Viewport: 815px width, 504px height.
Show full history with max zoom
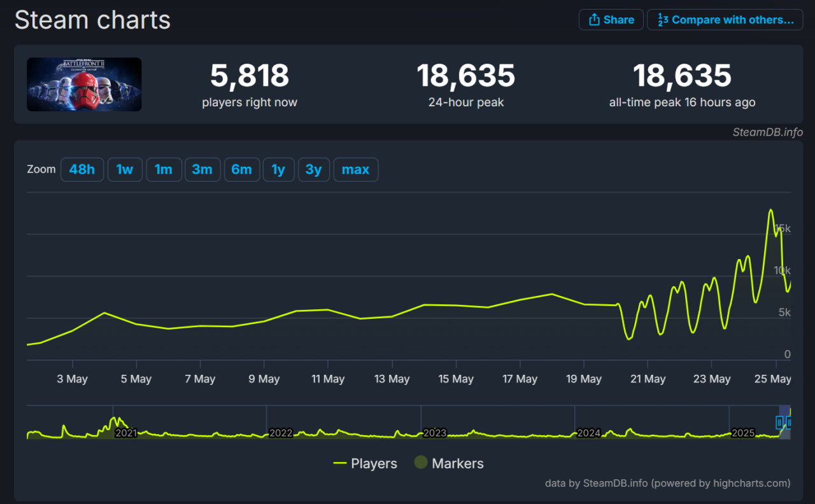point(355,170)
